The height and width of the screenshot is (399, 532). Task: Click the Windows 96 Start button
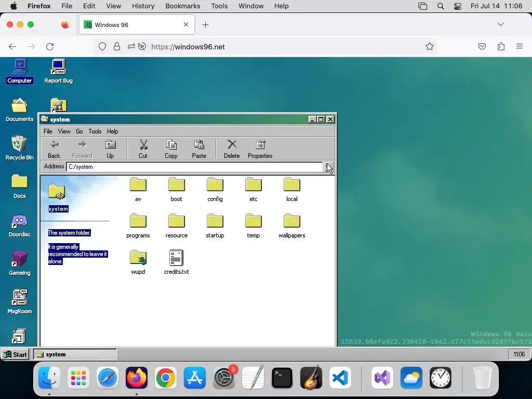pos(15,354)
